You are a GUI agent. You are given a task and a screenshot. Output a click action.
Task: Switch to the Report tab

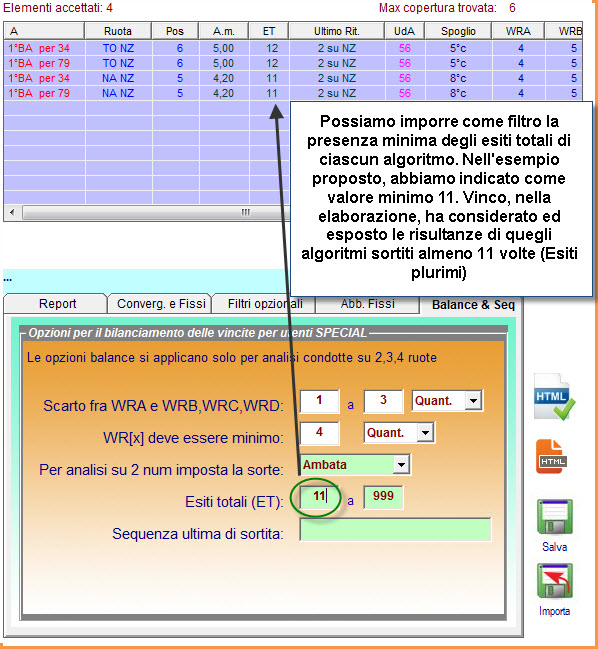(57, 304)
